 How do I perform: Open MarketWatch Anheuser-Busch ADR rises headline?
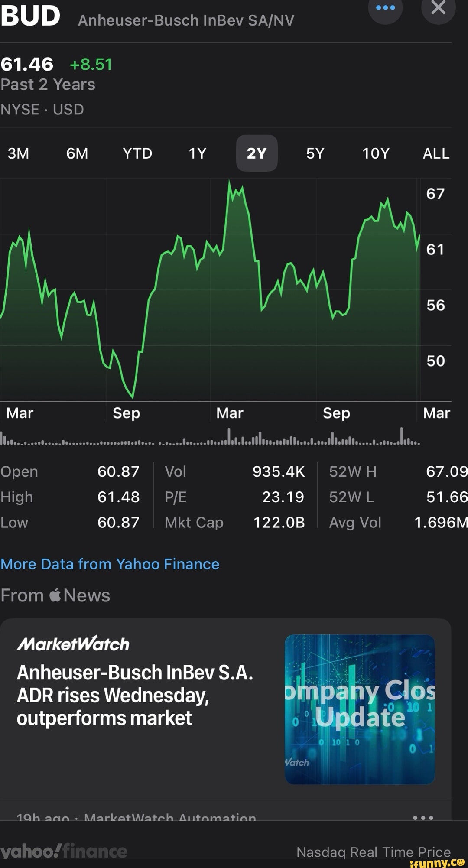click(x=135, y=695)
